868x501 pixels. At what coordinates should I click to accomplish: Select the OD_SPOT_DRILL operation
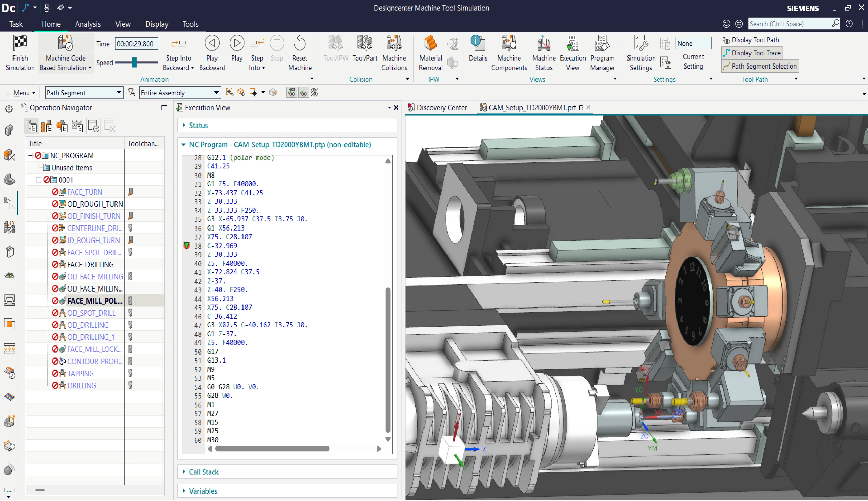91,313
